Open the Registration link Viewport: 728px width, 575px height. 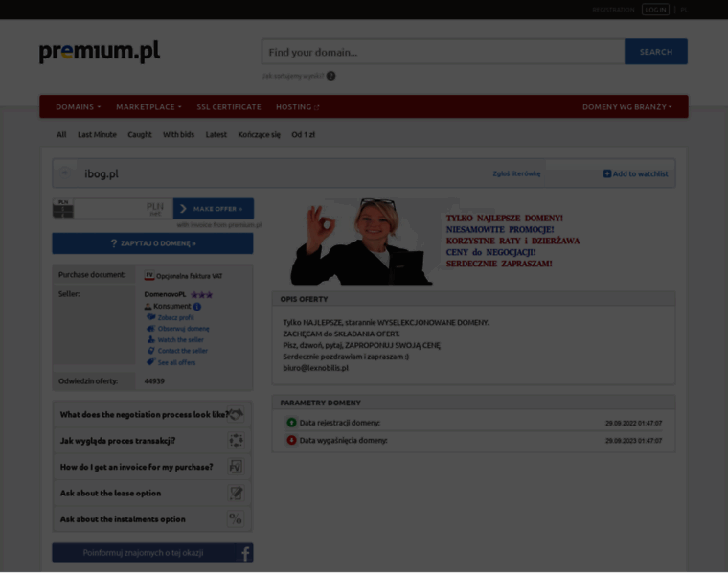click(x=613, y=10)
